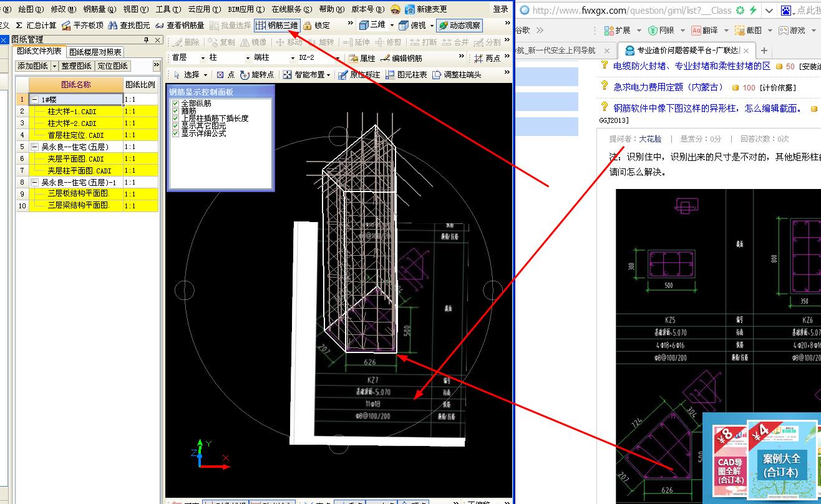Click browser 游戏 games icon
Viewport: 821px width, 504px height.
pyautogui.click(x=784, y=30)
